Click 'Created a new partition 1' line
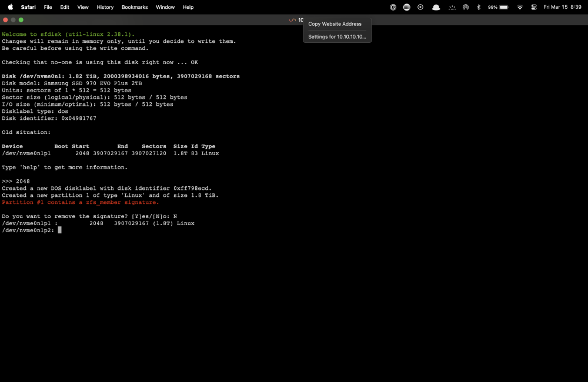The image size is (588, 382). pos(110,195)
